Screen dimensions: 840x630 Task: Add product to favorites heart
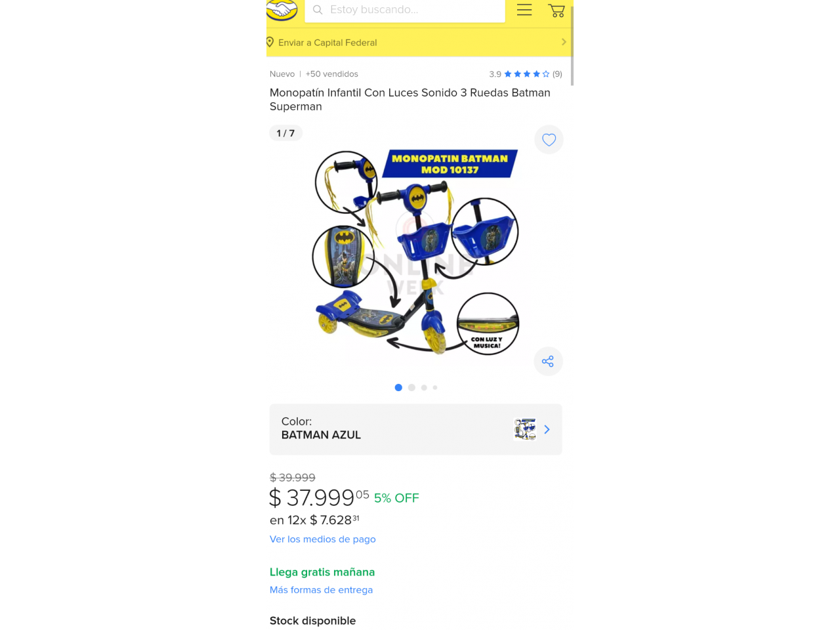click(549, 140)
